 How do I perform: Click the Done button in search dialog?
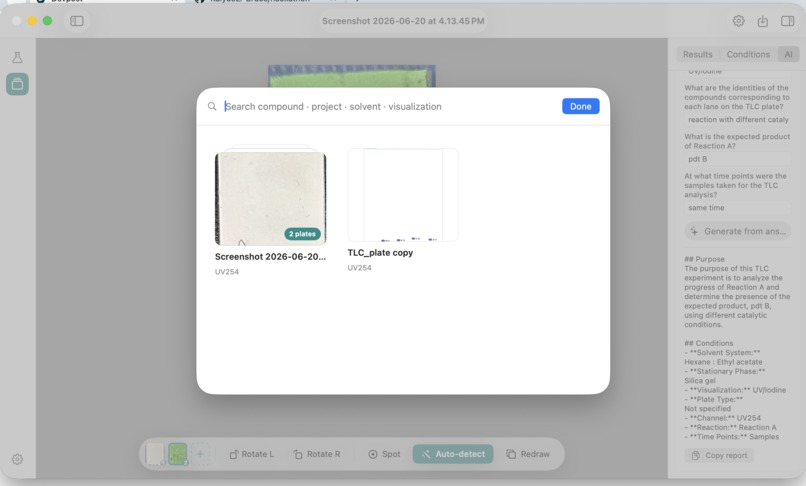[580, 106]
